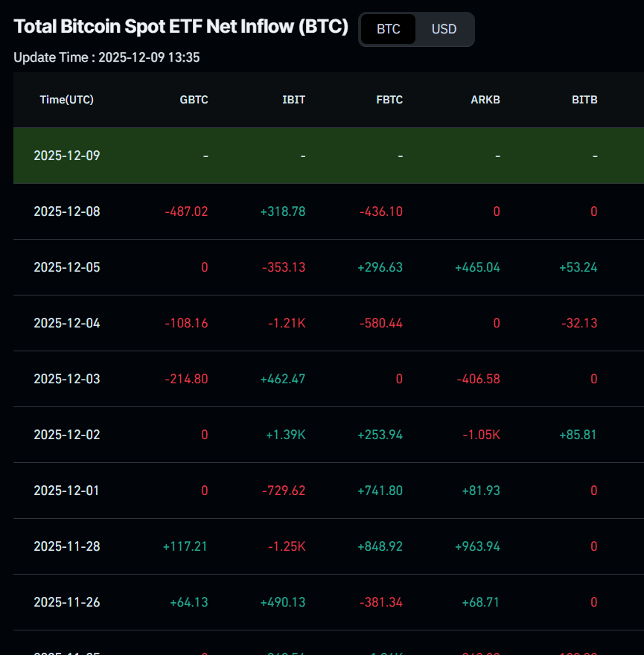Click IBIT value -1.21K

click(x=287, y=323)
